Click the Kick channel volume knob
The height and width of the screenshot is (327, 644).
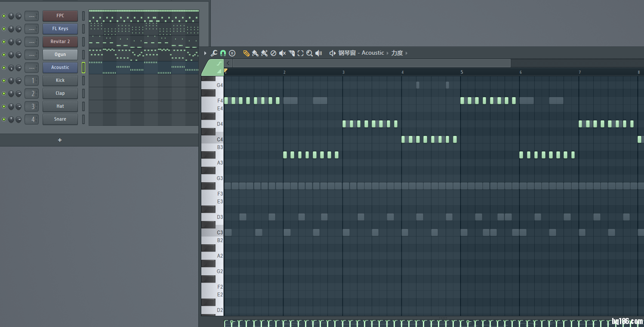pyautogui.click(x=18, y=81)
